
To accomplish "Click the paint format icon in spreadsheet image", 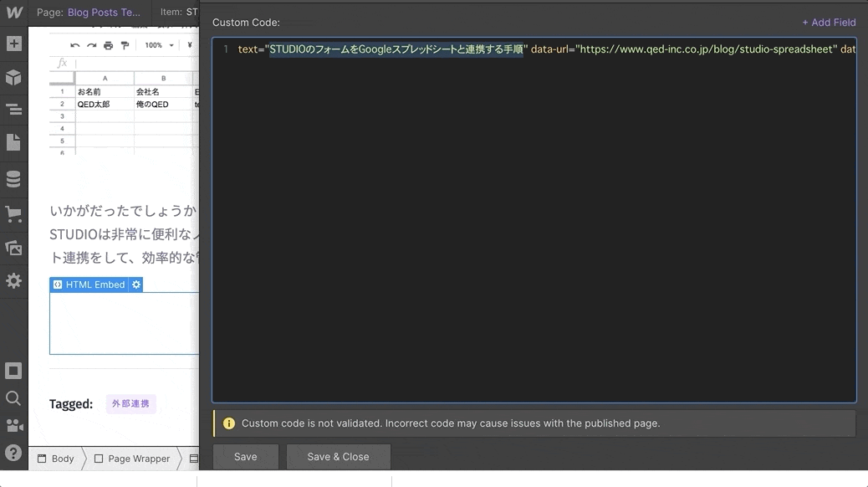I will pos(125,45).
